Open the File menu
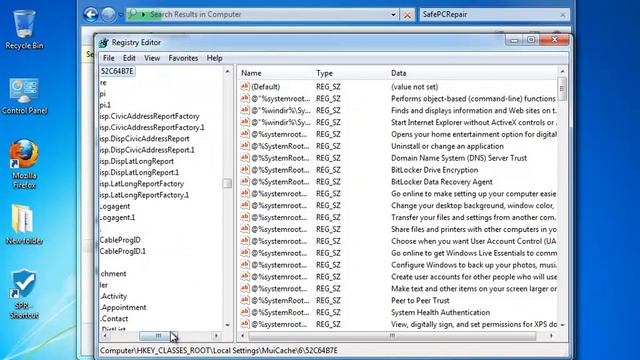Image resolution: width=640 pixels, height=360 pixels. coord(109,58)
